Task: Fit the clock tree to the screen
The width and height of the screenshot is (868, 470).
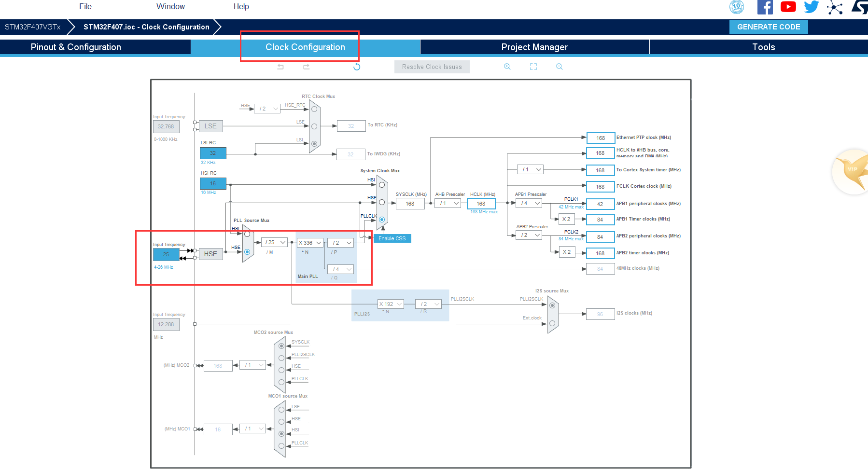Action: 533,66
